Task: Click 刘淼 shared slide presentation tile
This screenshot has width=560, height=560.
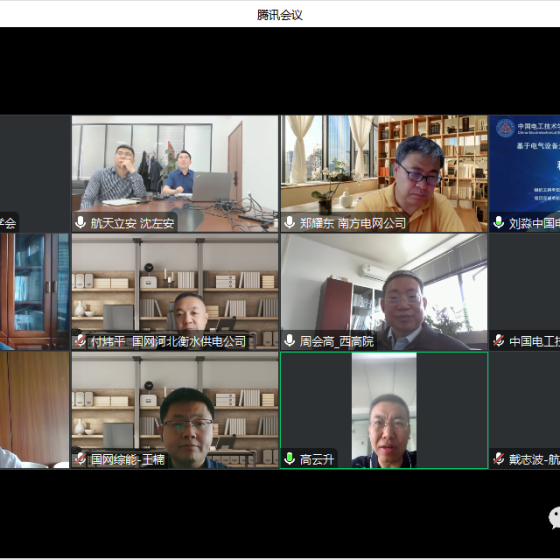Action: (x=525, y=174)
